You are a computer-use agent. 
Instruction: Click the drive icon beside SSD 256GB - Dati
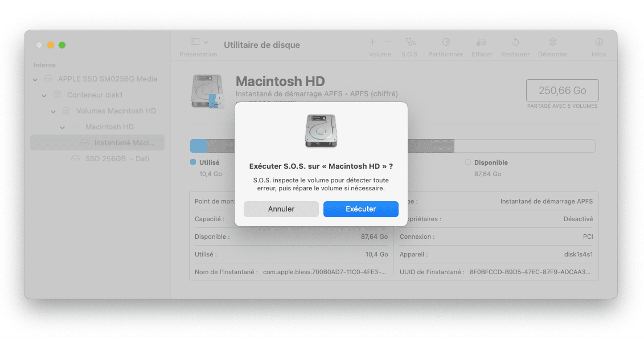point(76,158)
